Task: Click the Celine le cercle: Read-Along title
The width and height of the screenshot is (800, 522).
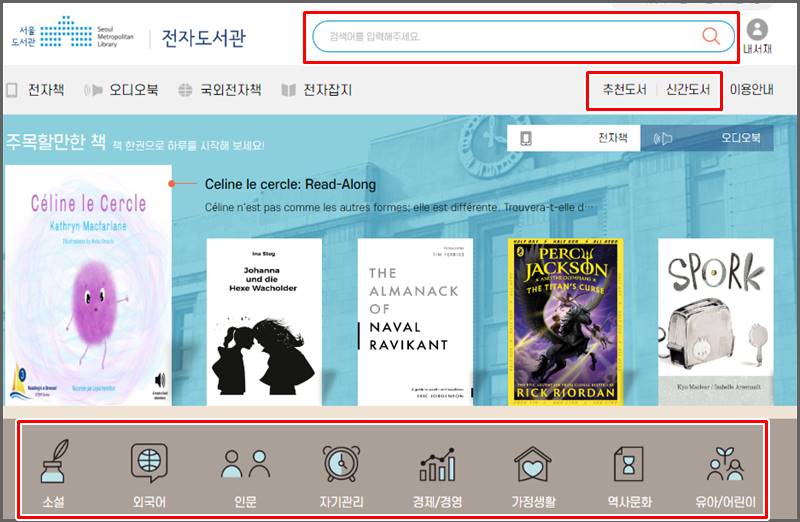Action: point(290,184)
